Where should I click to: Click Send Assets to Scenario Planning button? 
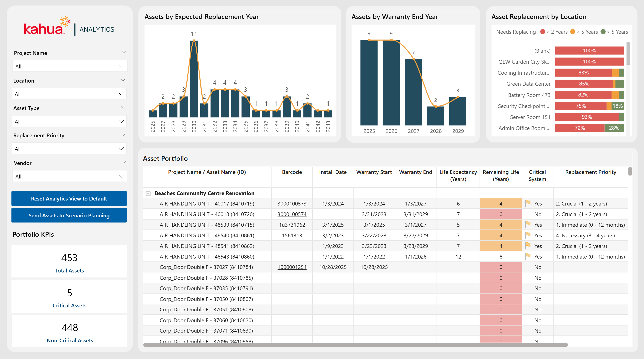[x=69, y=215]
